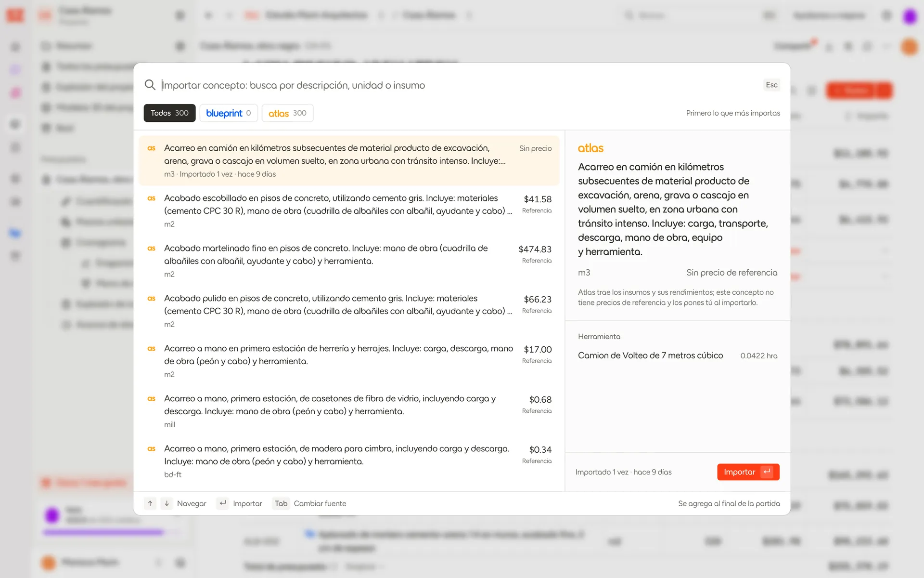The image size is (924, 578).
Task: Select the 'Acabado escobillado en pisos' result
Action: coord(349,210)
